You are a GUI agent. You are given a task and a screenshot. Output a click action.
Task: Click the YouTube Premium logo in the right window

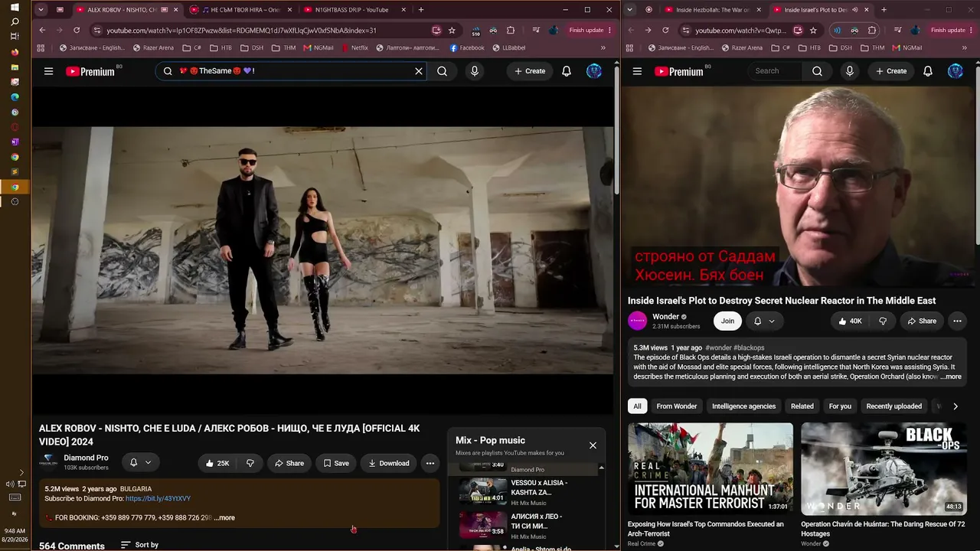(679, 71)
